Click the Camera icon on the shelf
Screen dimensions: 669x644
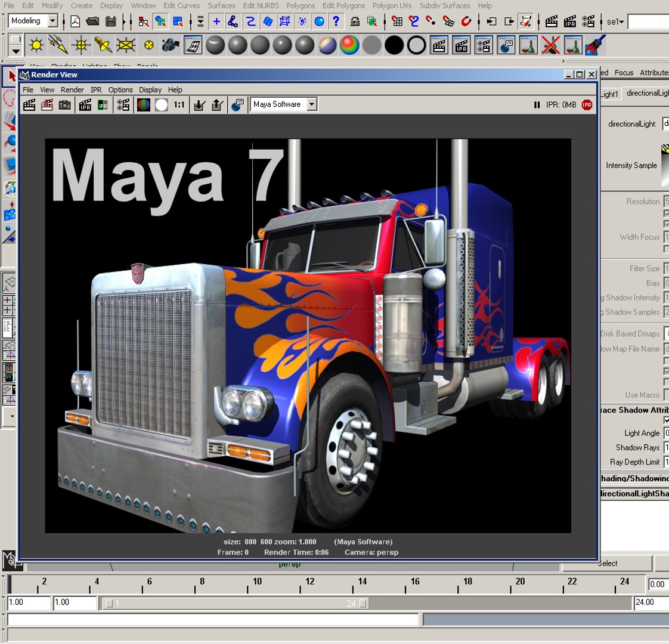pos(171,45)
